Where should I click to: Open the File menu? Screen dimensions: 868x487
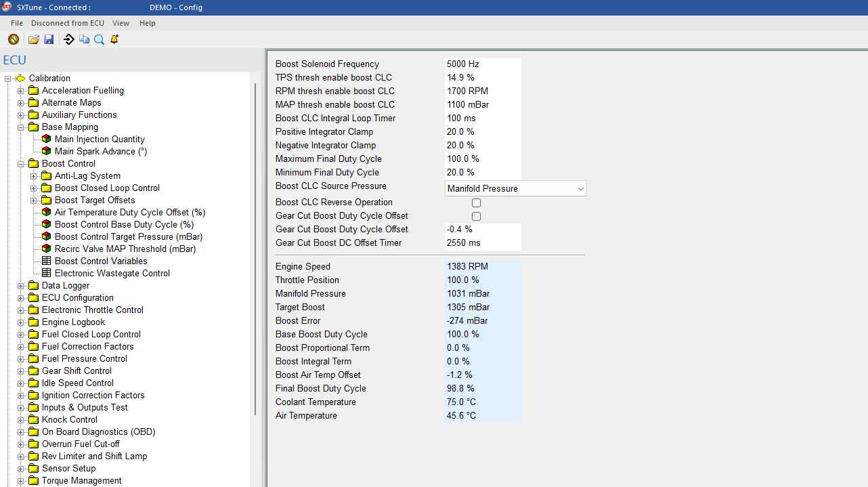pos(17,23)
